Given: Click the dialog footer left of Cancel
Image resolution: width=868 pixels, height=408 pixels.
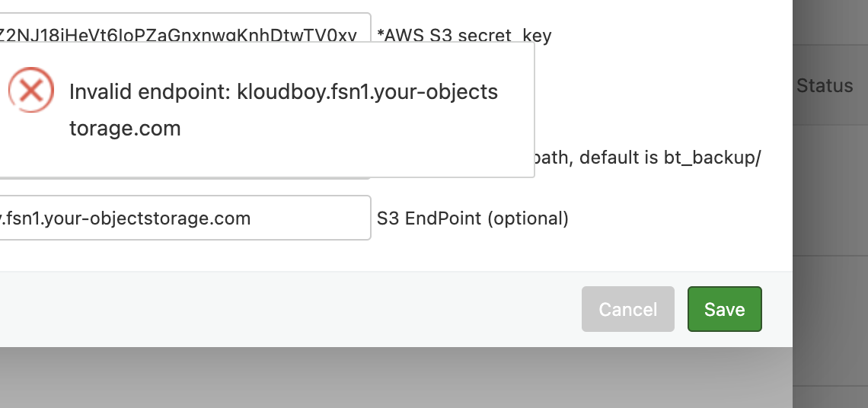Looking at the screenshot, I should click(305, 309).
